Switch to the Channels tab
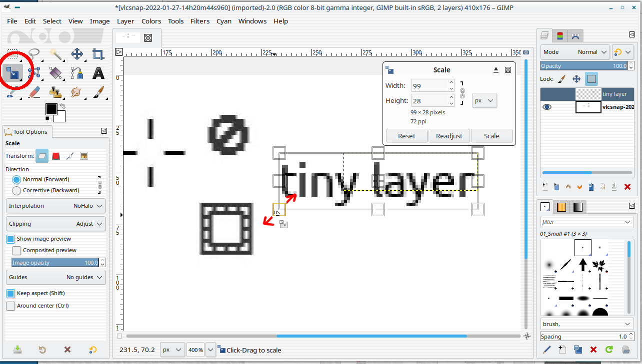642x364 pixels. (560, 35)
